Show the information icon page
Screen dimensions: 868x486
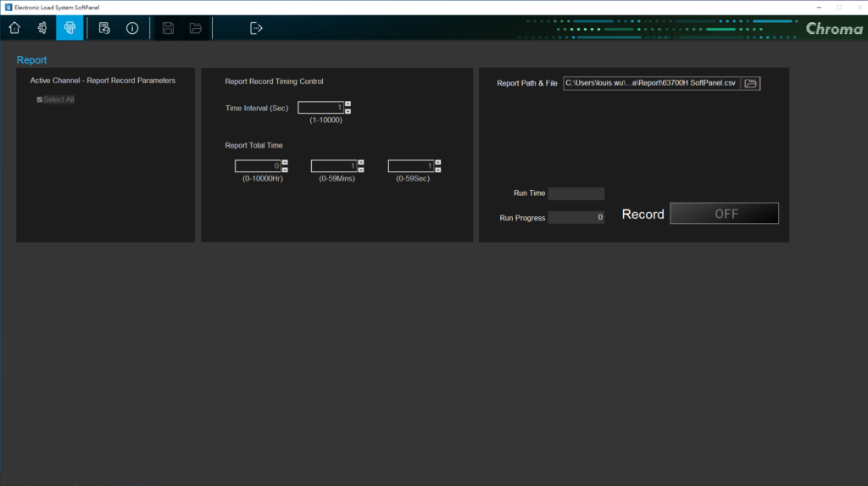(x=132, y=28)
